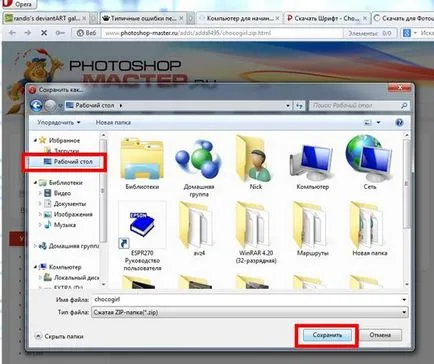
Task: Select Локальный диск in the navigation tree
Action: pos(76,277)
